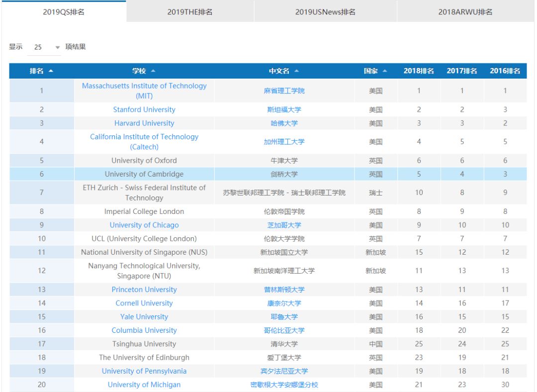Viewport: 537px width, 392px height.
Task: Select University of Michigan's 2016 rank 30
Action: click(x=505, y=385)
